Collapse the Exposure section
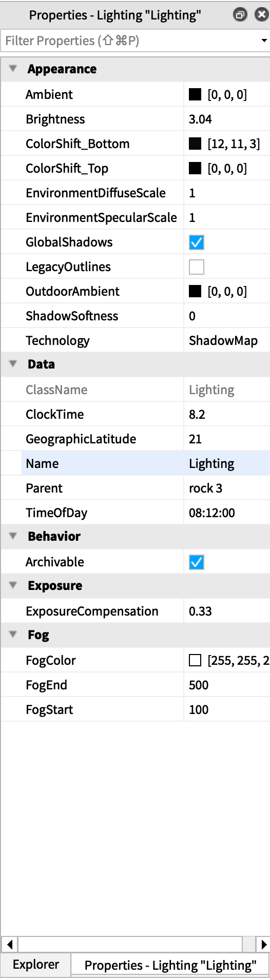The image size is (270, 980). pyautogui.click(x=13, y=585)
